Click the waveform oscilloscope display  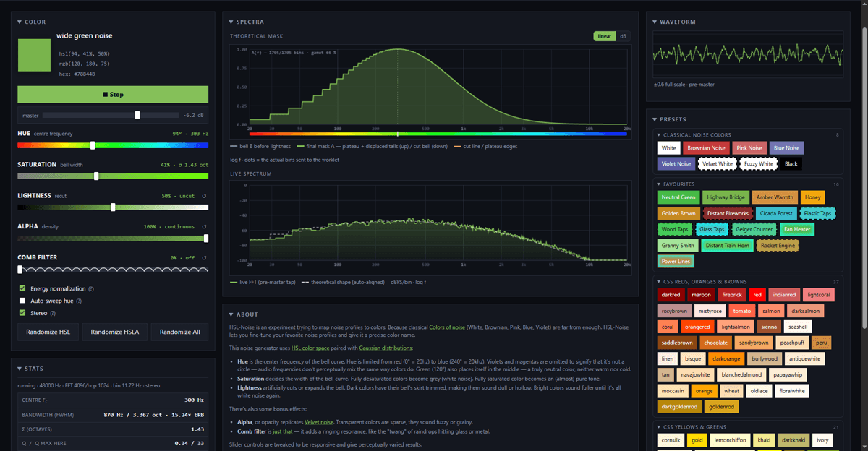[748, 55]
